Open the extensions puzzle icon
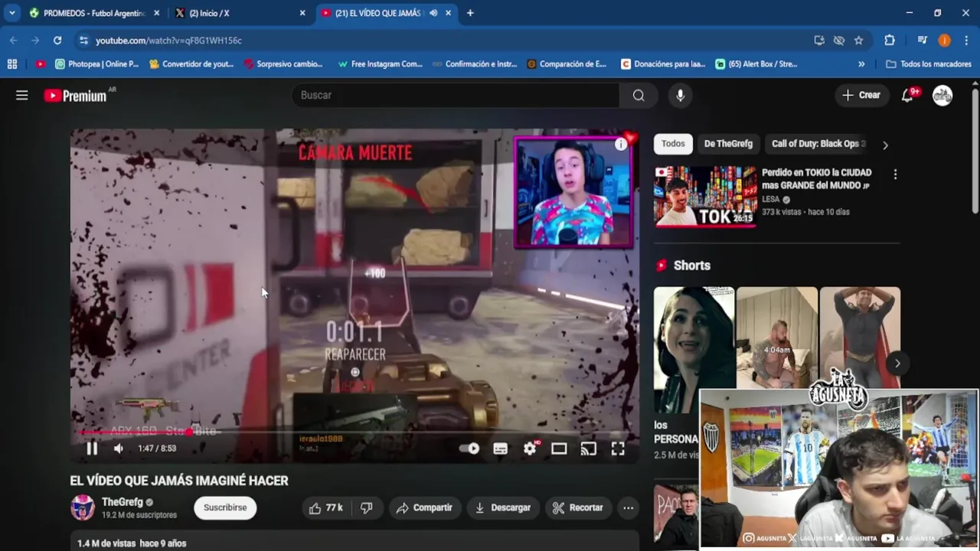This screenshot has height=551, width=980. pyautogui.click(x=890, y=41)
